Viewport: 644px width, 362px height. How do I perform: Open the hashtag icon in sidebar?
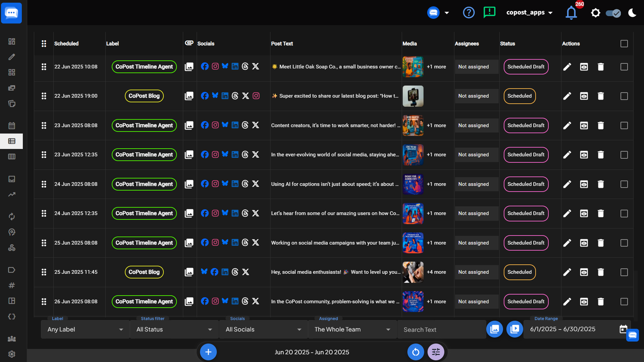[x=12, y=286]
